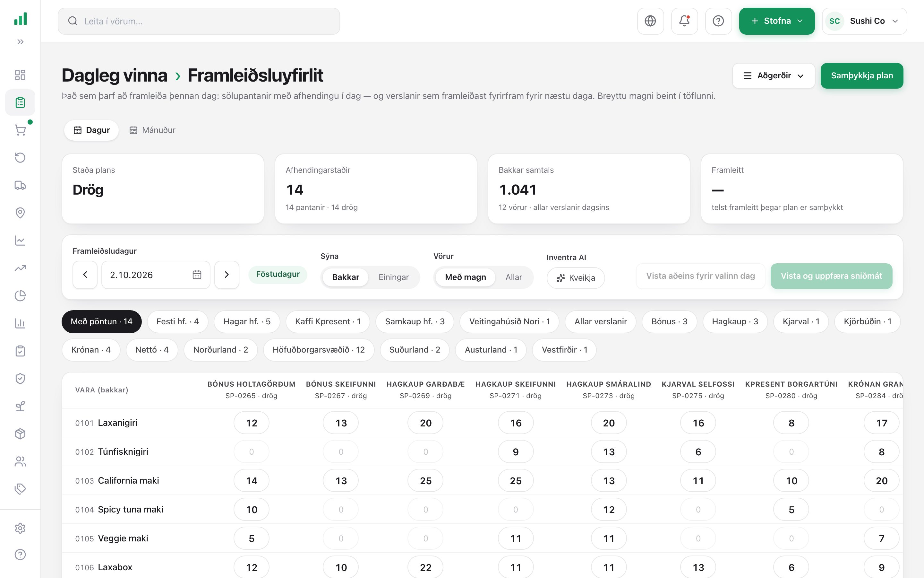Expand the sidebar with the double-chevron icon
The width and height of the screenshot is (924, 578).
[20, 42]
